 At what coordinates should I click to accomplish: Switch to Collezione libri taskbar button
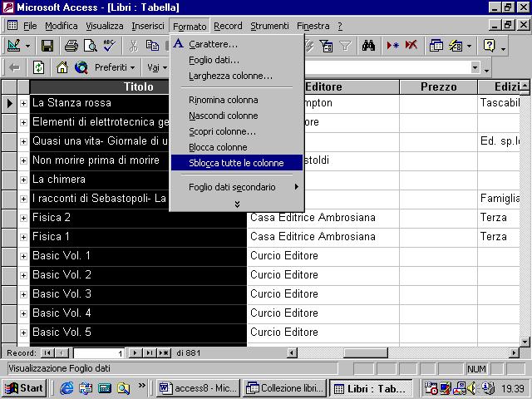pos(284,388)
